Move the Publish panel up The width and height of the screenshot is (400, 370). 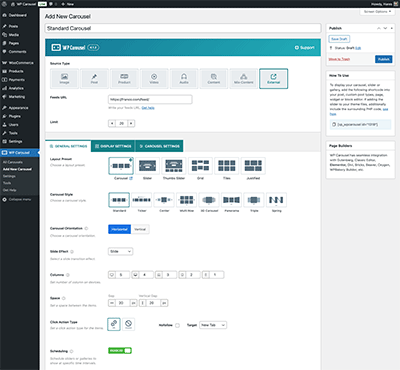[379, 28]
